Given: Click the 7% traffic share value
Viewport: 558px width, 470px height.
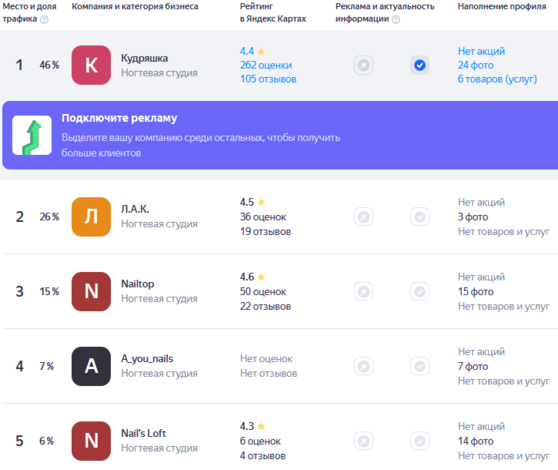Looking at the screenshot, I should point(47,366).
